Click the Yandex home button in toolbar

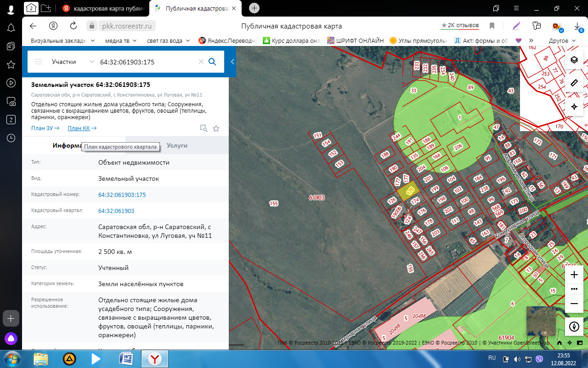click(53, 26)
